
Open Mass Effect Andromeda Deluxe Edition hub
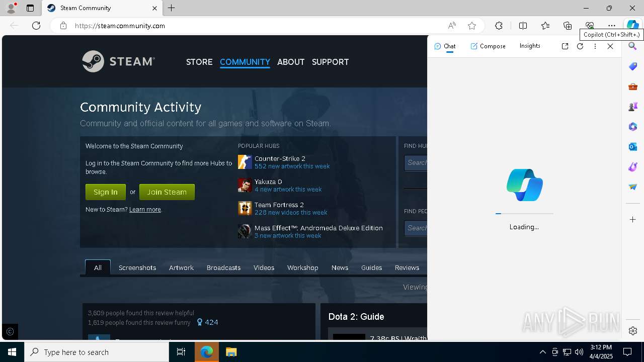point(318,228)
